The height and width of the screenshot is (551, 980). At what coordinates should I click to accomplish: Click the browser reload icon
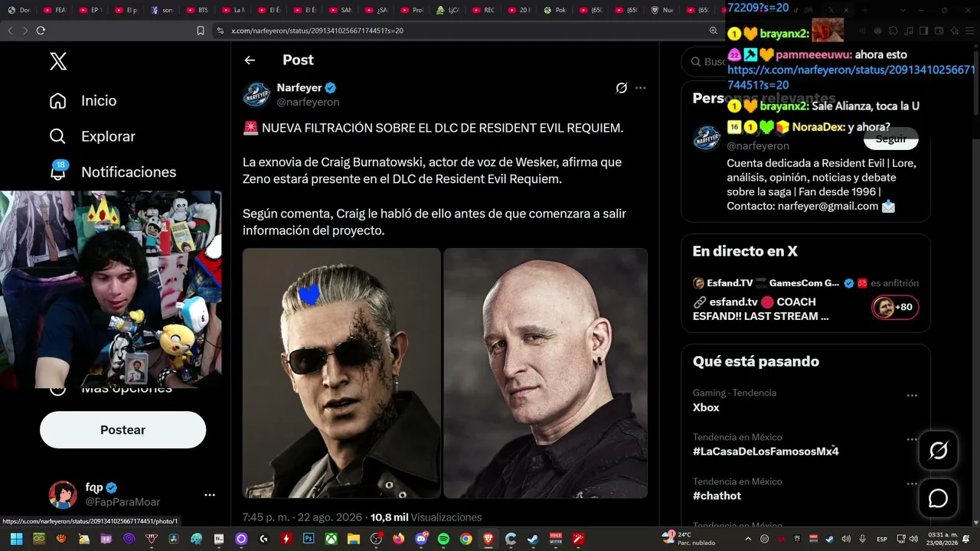point(41,31)
